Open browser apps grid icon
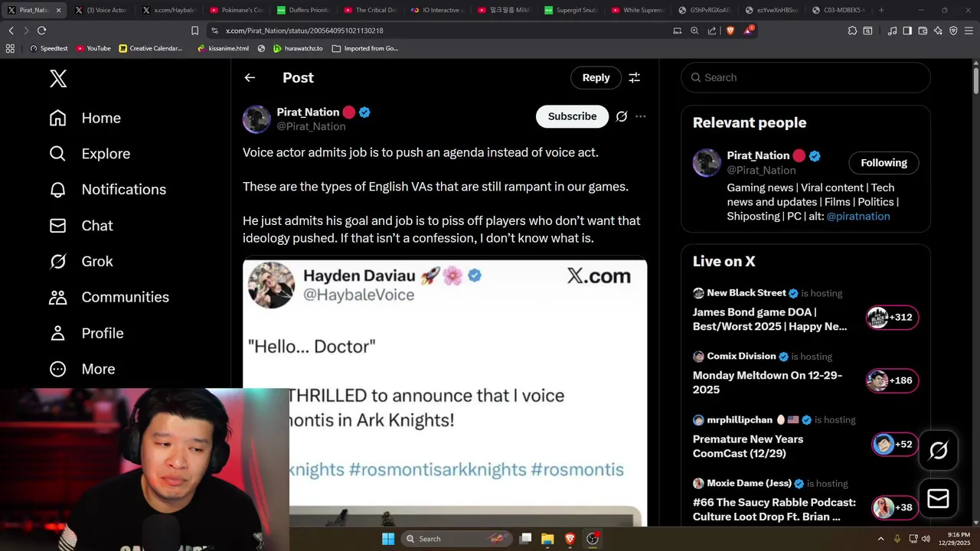Image resolution: width=980 pixels, height=551 pixels. coord(10,48)
